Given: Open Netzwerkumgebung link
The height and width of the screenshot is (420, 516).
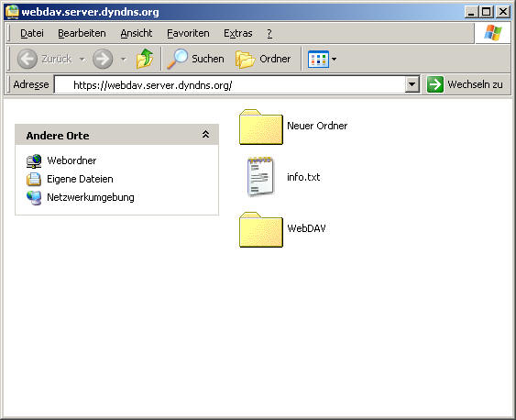Looking at the screenshot, I should coord(91,197).
